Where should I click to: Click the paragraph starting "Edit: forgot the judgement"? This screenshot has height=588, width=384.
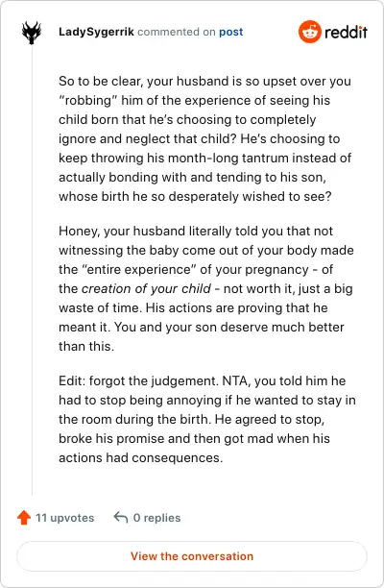click(x=207, y=419)
